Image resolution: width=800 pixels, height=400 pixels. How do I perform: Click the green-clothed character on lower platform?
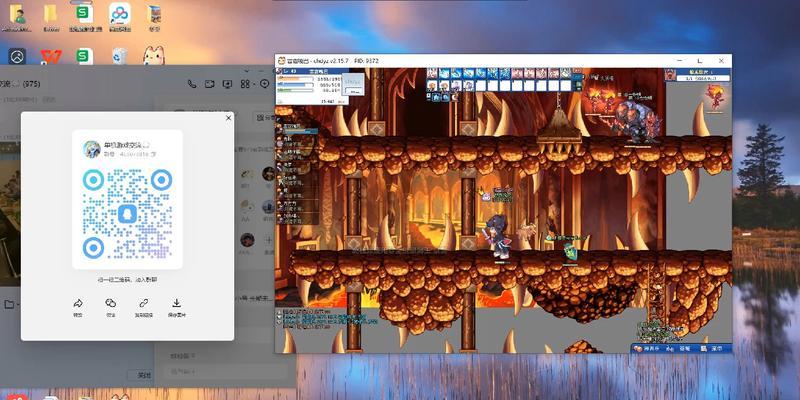click(570, 251)
